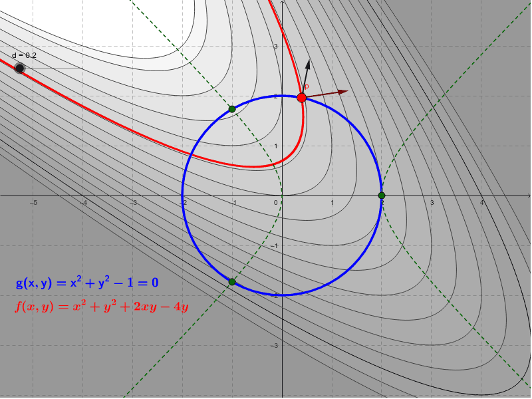This screenshot has height=399, width=532.
Task: Click the black gradient arrow tip above P
Action: coord(308,63)
